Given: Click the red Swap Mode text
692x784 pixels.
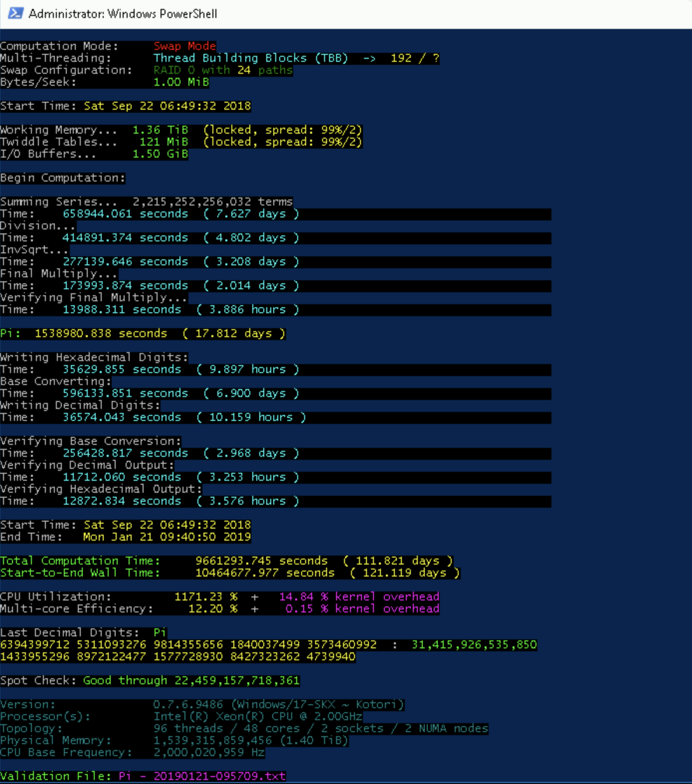Looking at the screenshot, I should [x=184, y=46].
